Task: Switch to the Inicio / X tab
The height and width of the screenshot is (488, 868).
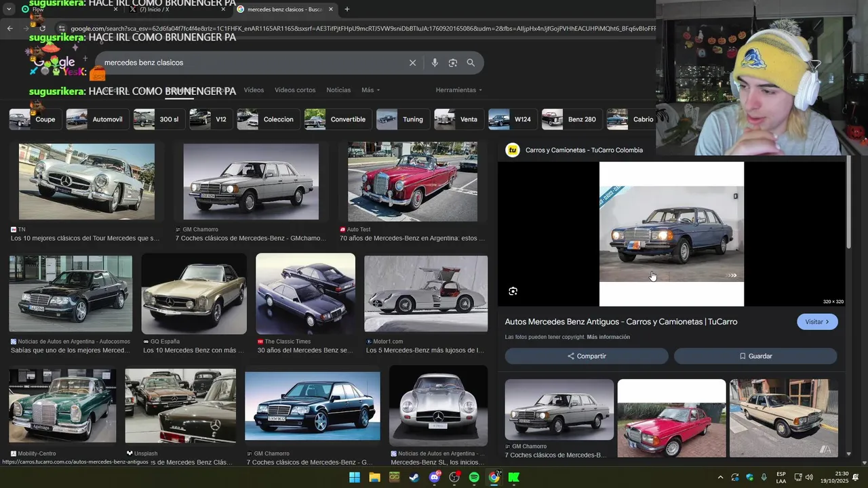Action: click(x=173, y=9)
